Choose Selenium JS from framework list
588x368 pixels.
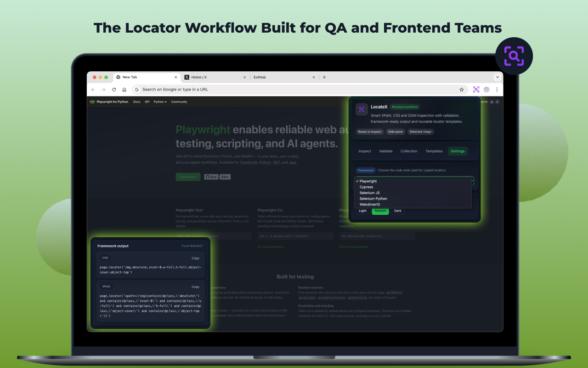tap(413, 193)
